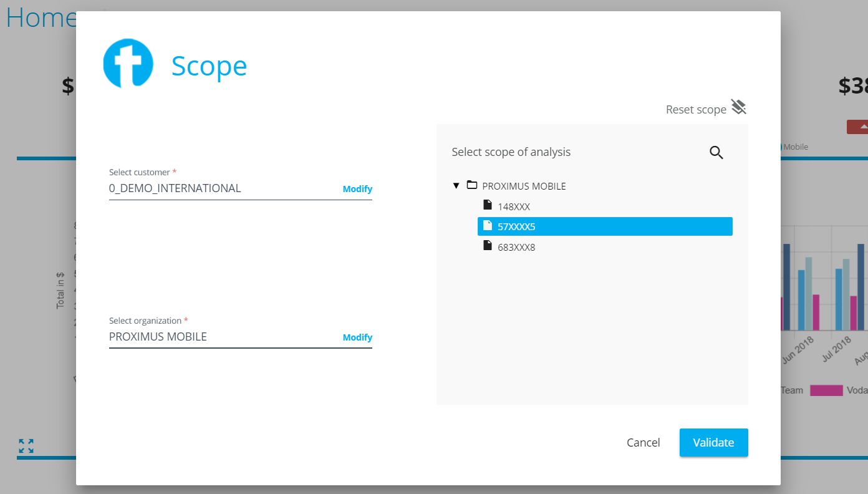Click the 57XXXX5 label text
This screenshot has width=868, height=494.
(516, 227)
